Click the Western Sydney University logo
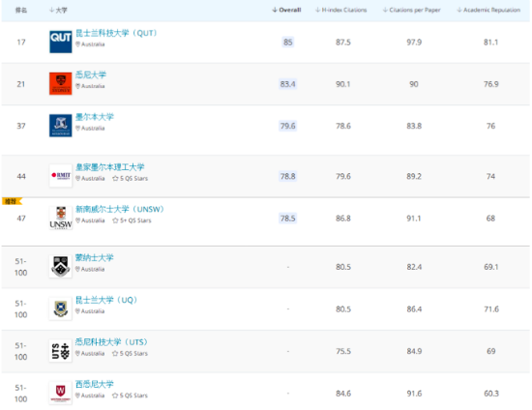Viewport: 532px width, 410px height. [x=60, y=393]
